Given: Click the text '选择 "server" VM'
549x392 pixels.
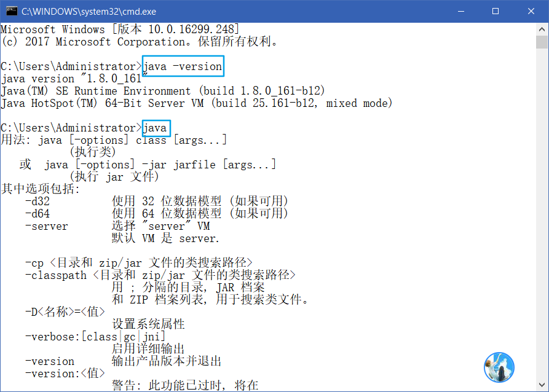Looking at the screenshot, I should [160, 226].
